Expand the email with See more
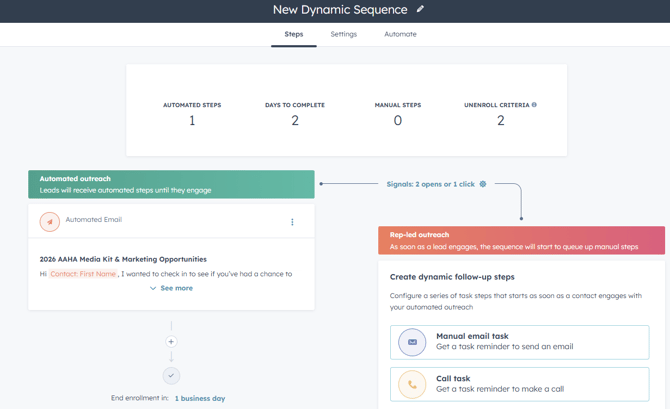This screenshot has width=670, height=409. tap(171, 288)
